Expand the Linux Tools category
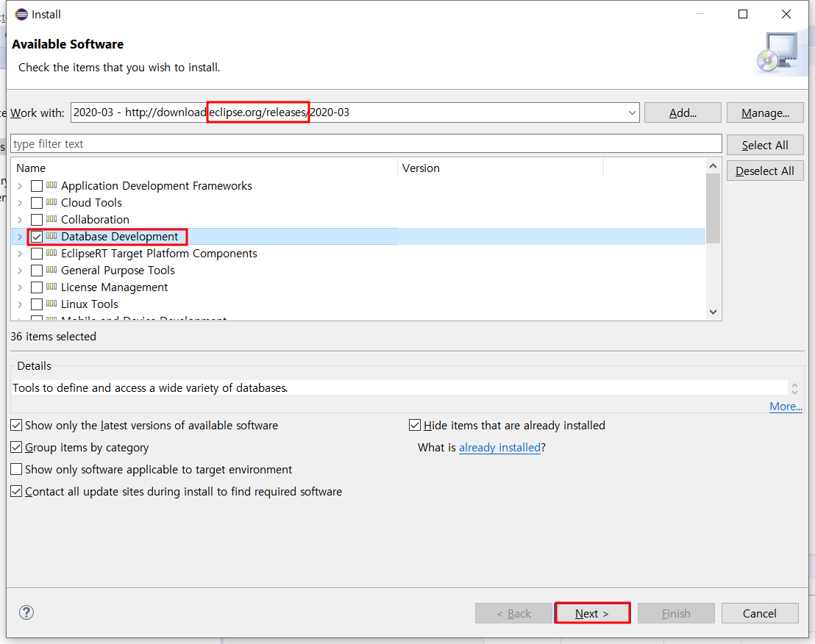The width and height of the screenshot is (815, 644). click(x=20, y=304)
